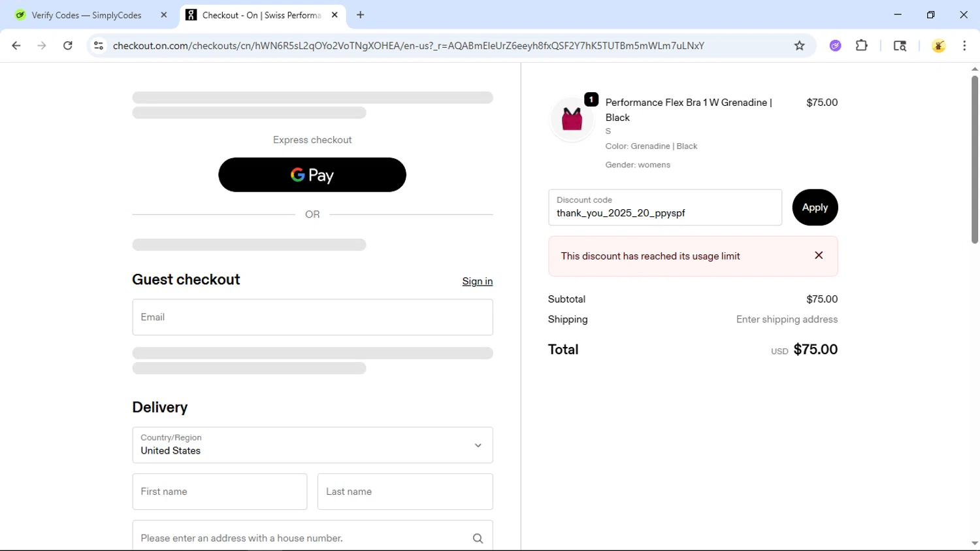
Task: Click the browser forward arrow
Action: tap(42, 46)
